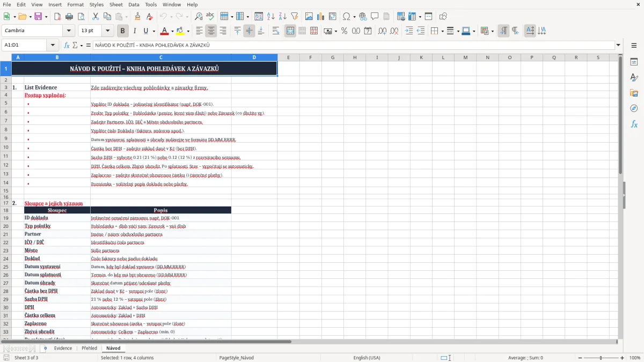644x362 pixels.
Task: Click the formula input line
Action: pyautogui.click(x=353, y=45)
